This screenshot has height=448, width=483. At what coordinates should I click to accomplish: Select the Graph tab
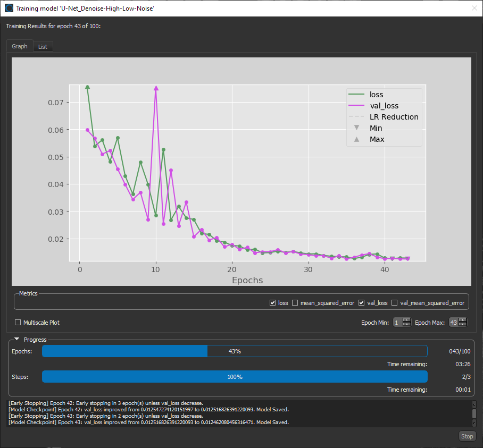pyautogui.click(x=20, y=46)
